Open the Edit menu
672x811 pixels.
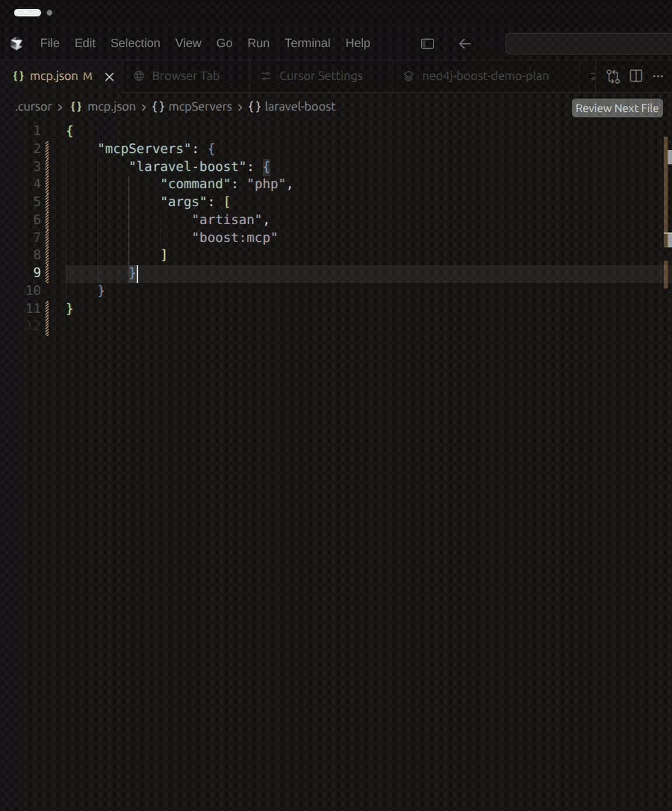[x=85, y=43]
